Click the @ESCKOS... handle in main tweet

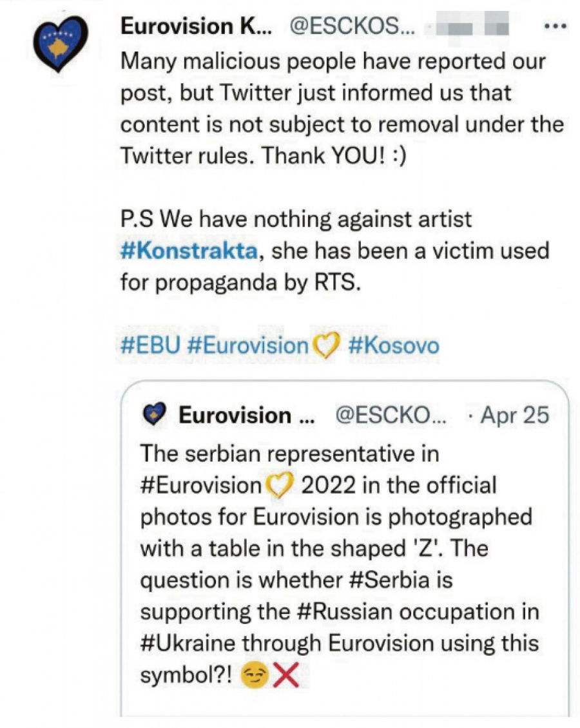[348, 26]
